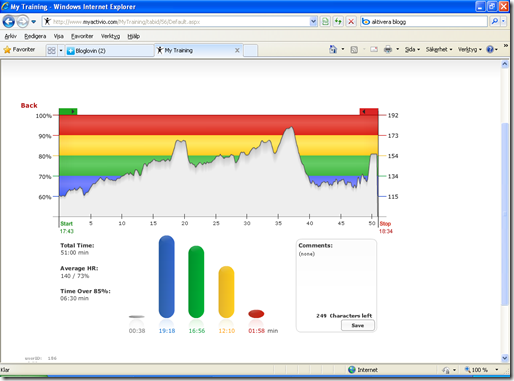Click the myactivio.com address bar
Screen dimensions: 514x381
click(176, 22)
